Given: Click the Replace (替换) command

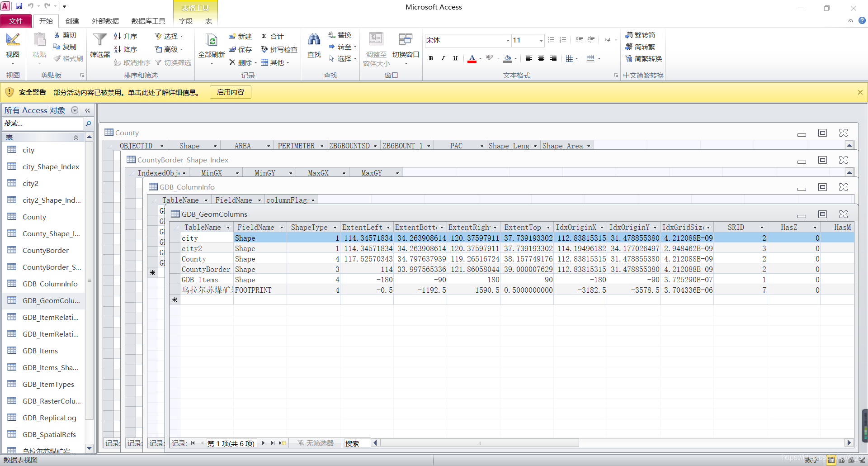Looking at the screenshot, I should pyautogui.click(x=340, y=35).
